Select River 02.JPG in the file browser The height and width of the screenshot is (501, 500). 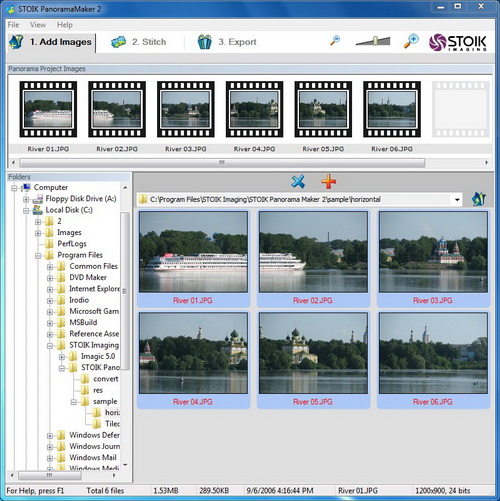313,258
